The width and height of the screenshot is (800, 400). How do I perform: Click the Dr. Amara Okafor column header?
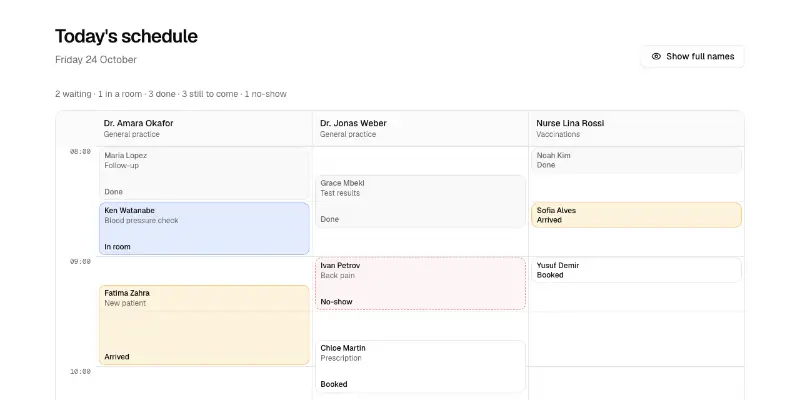[204, 129]
